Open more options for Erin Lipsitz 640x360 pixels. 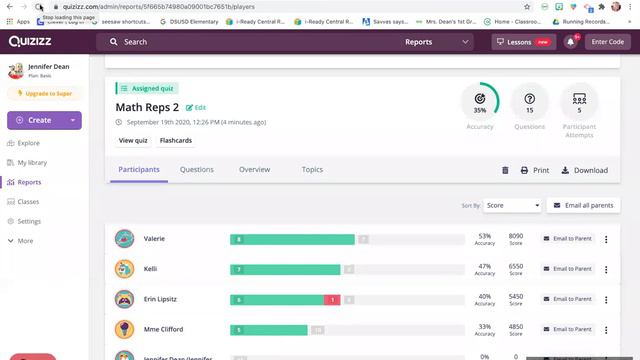(606, 300)
